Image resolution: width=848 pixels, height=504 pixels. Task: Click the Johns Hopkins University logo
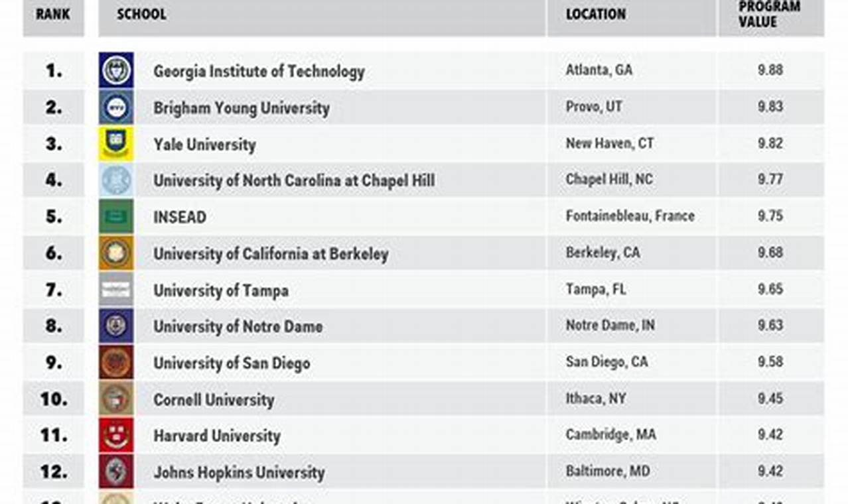(116, 472)
